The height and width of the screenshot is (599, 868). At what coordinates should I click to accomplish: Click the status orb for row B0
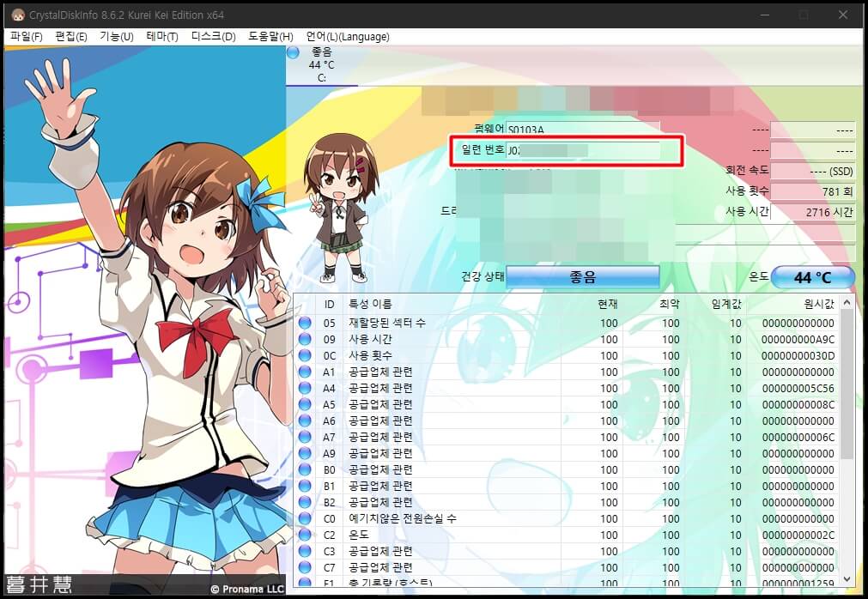point(305,469)
